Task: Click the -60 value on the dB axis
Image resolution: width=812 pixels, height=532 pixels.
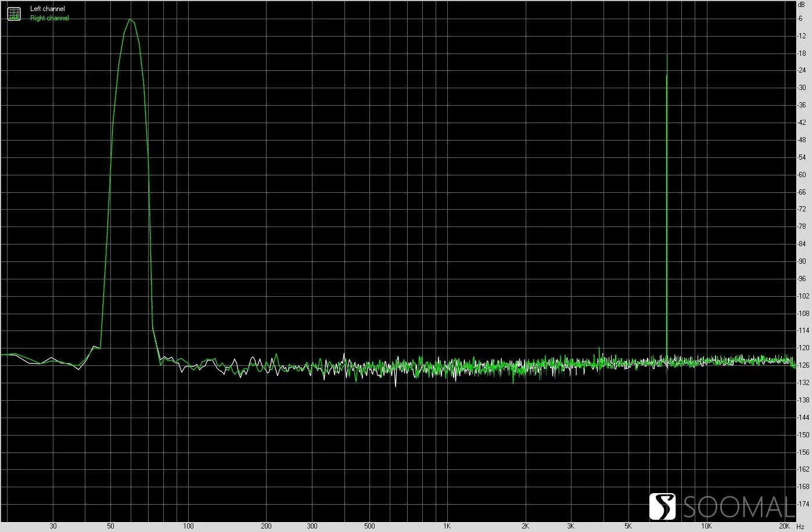Action: click(x=802, y=175)
